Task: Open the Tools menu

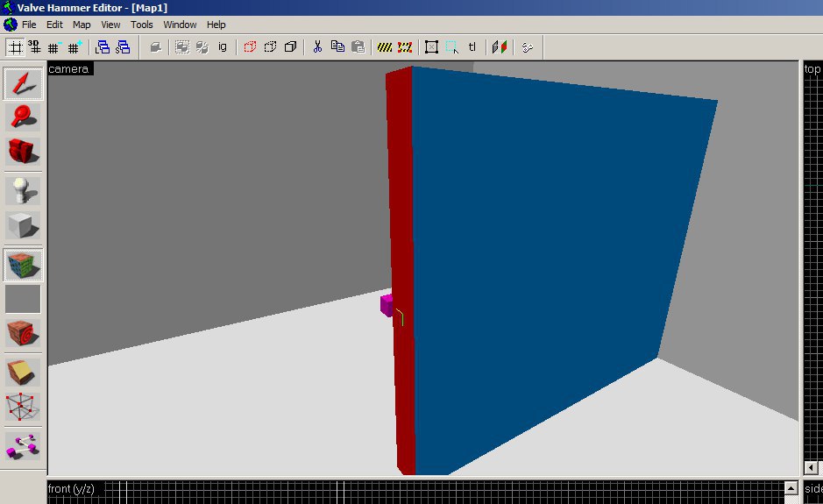Action: coord(142,25)
